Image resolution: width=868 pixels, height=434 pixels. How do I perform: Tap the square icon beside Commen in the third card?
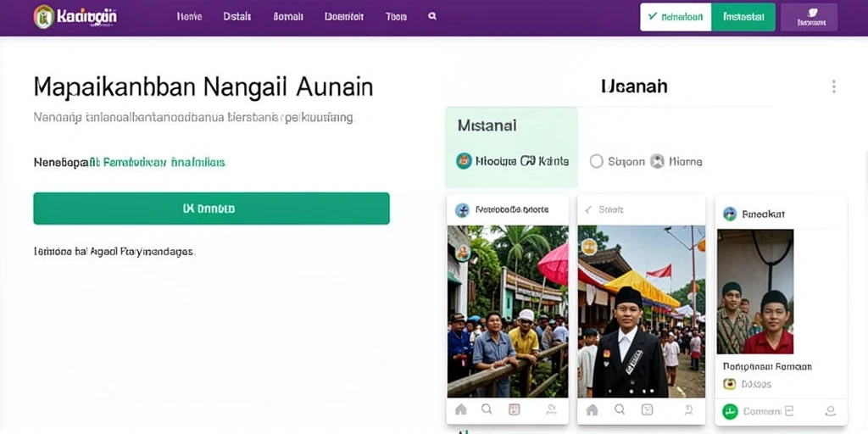click(789, 411)
